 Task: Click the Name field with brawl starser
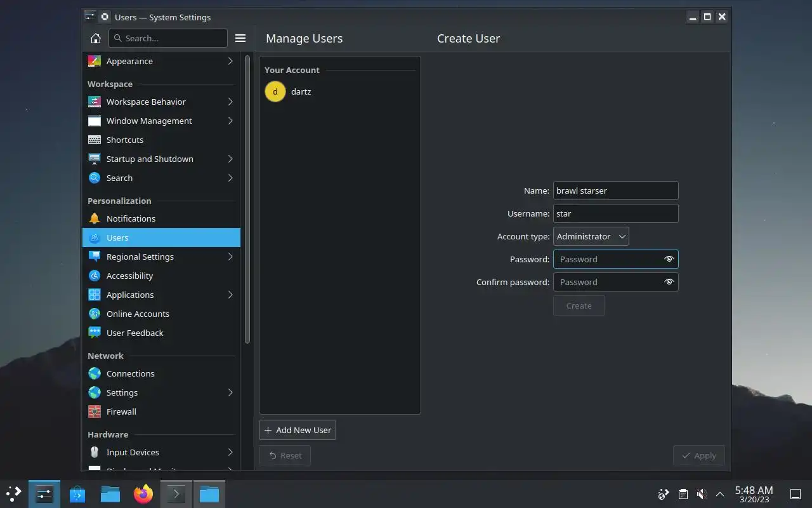(616, 190)
